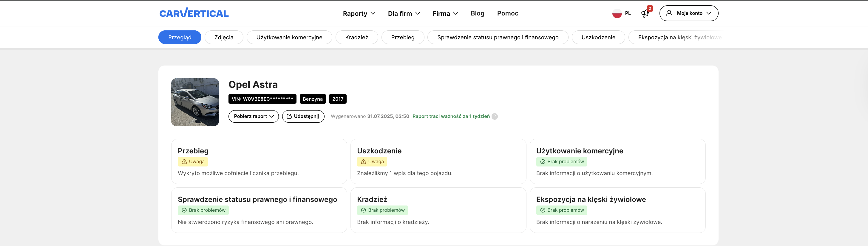Click the Opel Astra title
The width and height of the screenshot is (868, 246).
(253, 85)
